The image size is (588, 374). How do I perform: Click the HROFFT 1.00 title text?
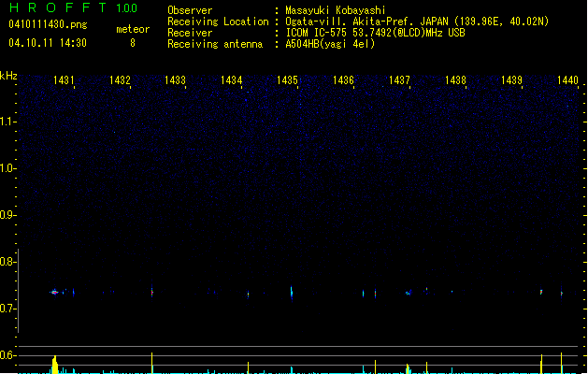74,7
